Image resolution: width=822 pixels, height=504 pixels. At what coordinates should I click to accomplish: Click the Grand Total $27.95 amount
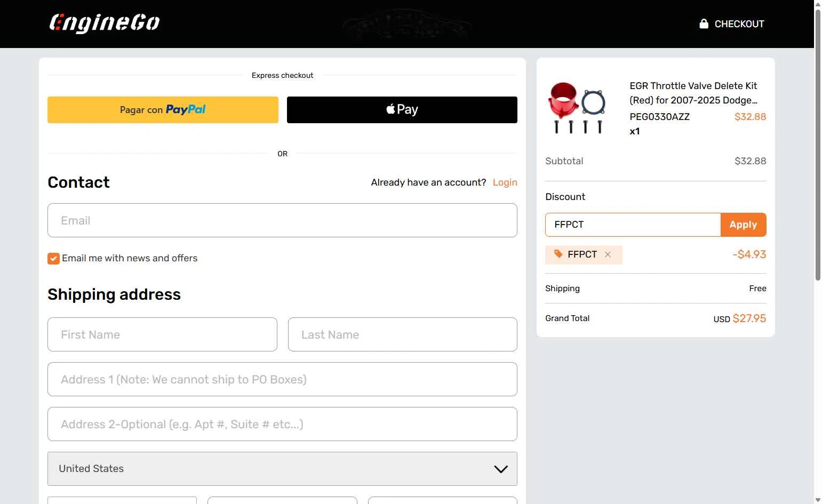(749, 318)
